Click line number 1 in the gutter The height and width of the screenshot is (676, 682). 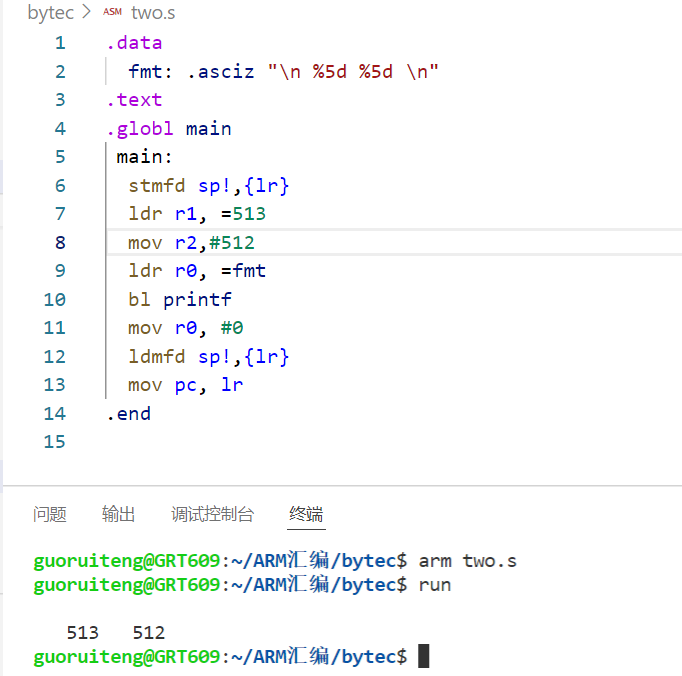click(60, 43)
